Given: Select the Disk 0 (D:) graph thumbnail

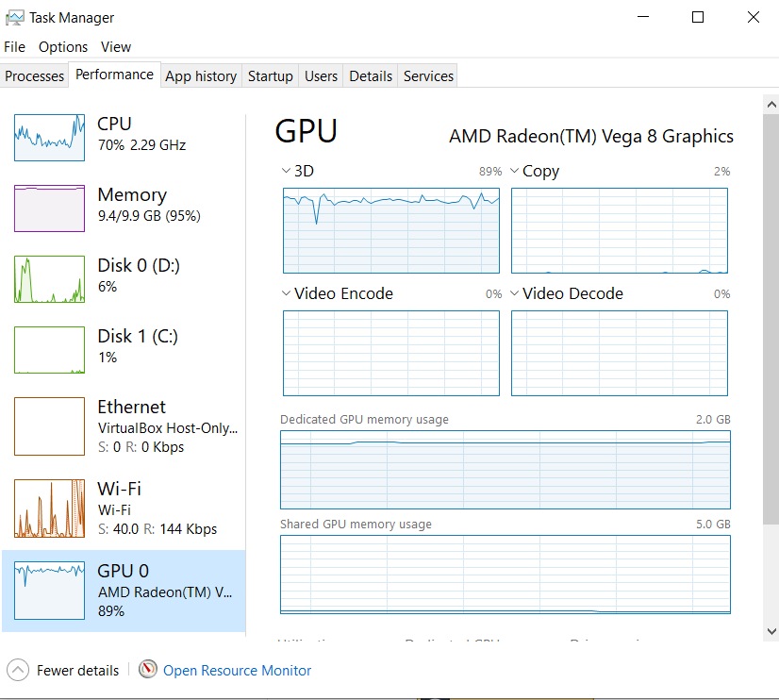Looking at the screenshot, I should pyautogui.click(x=49, y=279).
